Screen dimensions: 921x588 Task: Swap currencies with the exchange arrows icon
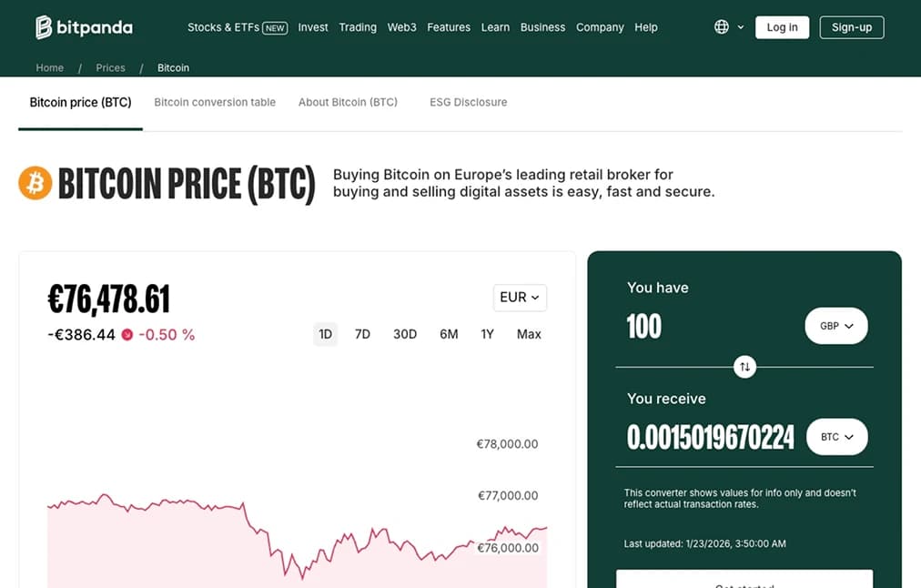click(x=744, y=367)
